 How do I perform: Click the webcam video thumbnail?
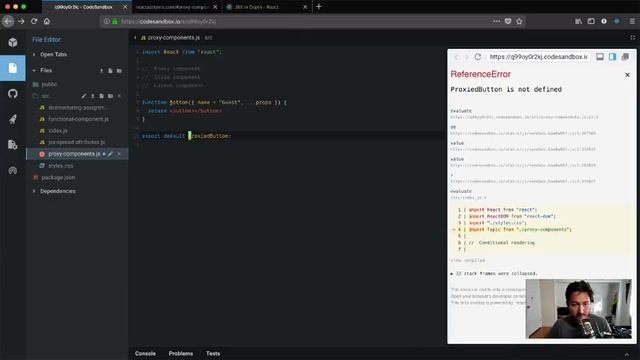point(578,309)
